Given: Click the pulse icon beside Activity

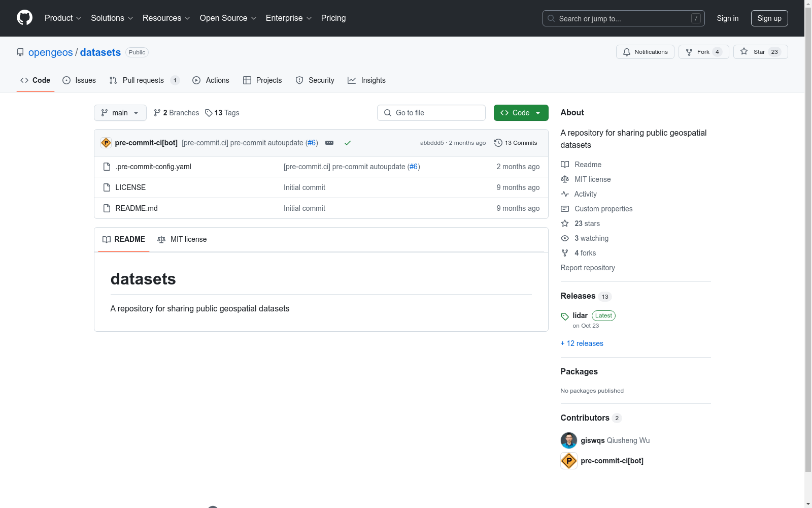Looking at the screenshot, I should pos(565,194).
